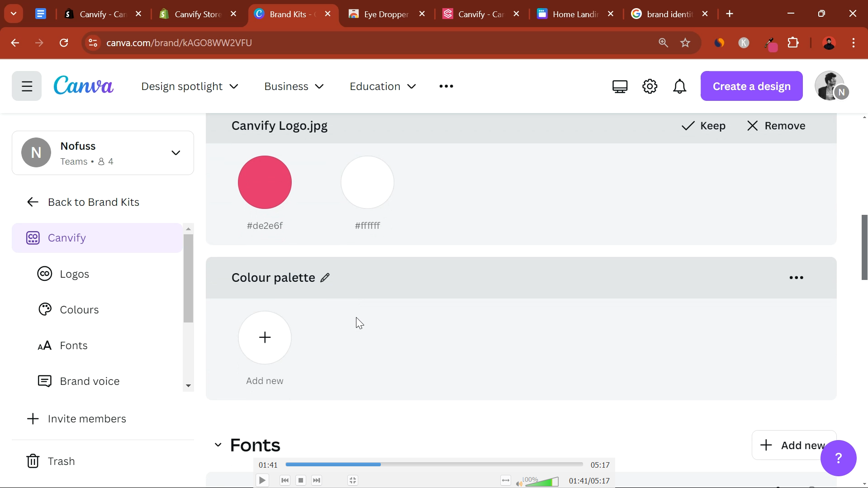This screenshot has height=488, width=868.
Task: Go to Colours section
Action: click(x=68, y=310)
